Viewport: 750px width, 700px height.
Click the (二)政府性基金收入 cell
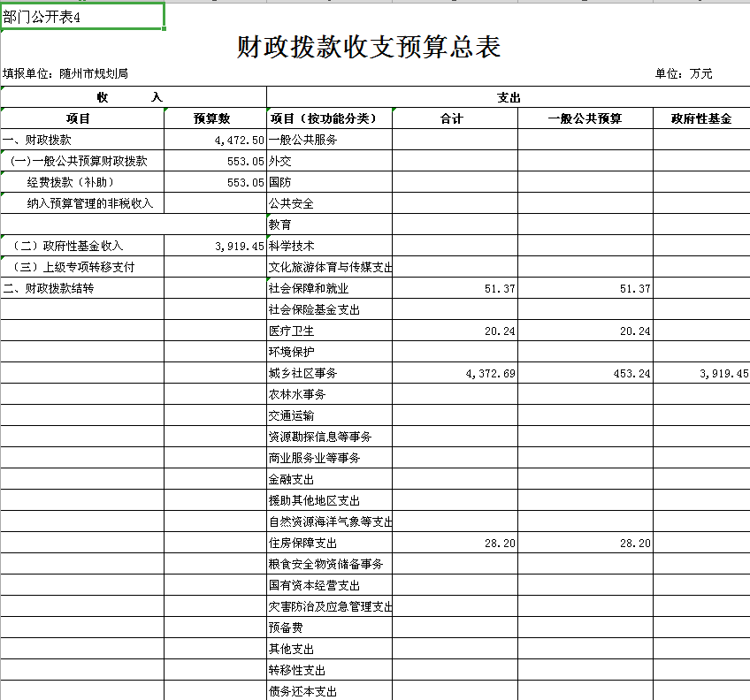[x=82, y=246]
